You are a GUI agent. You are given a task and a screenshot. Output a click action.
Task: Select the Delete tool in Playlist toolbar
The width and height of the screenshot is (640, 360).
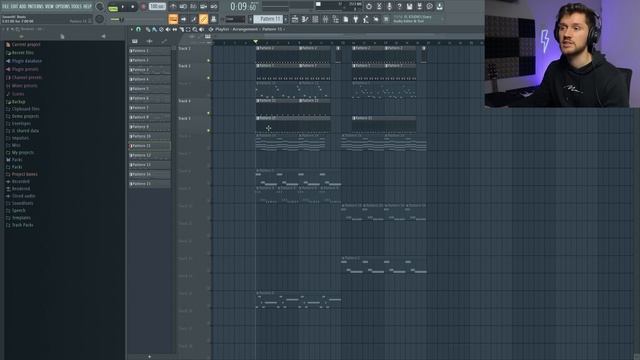(x=161, y=29)
